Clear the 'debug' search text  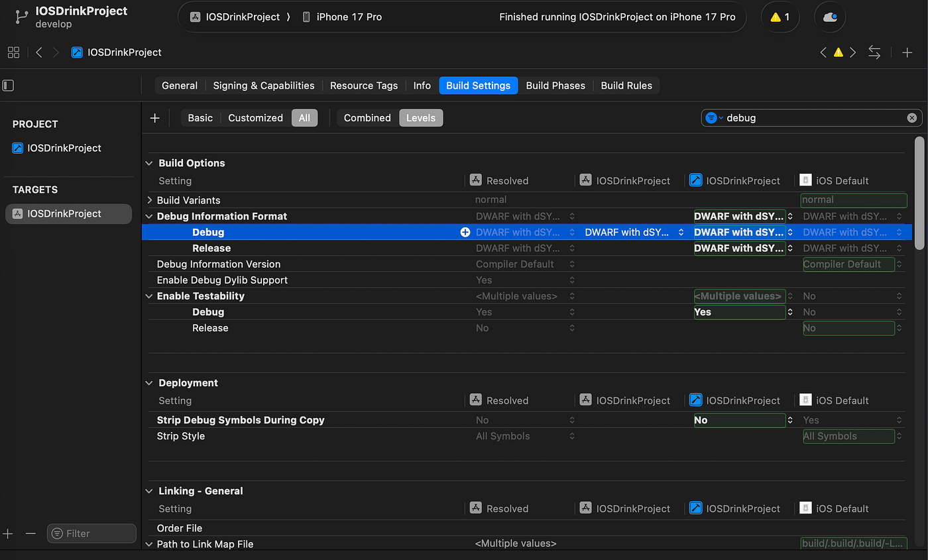tap(912, 118)
